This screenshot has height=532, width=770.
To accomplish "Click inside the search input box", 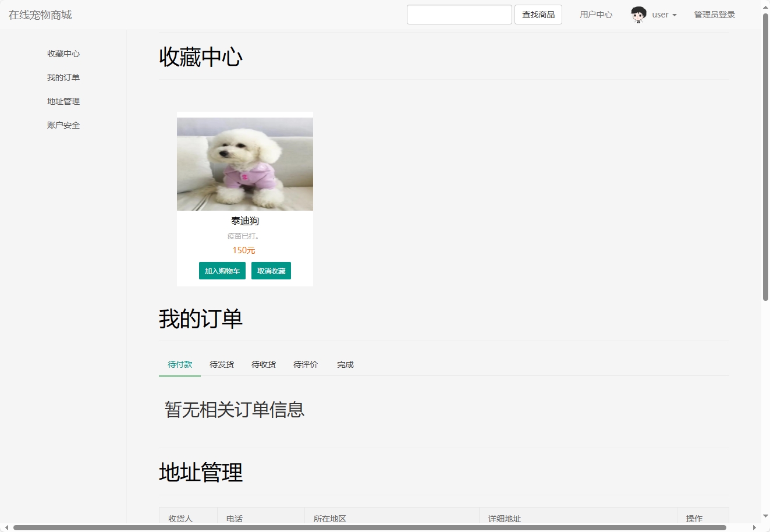I will (459, 15).
